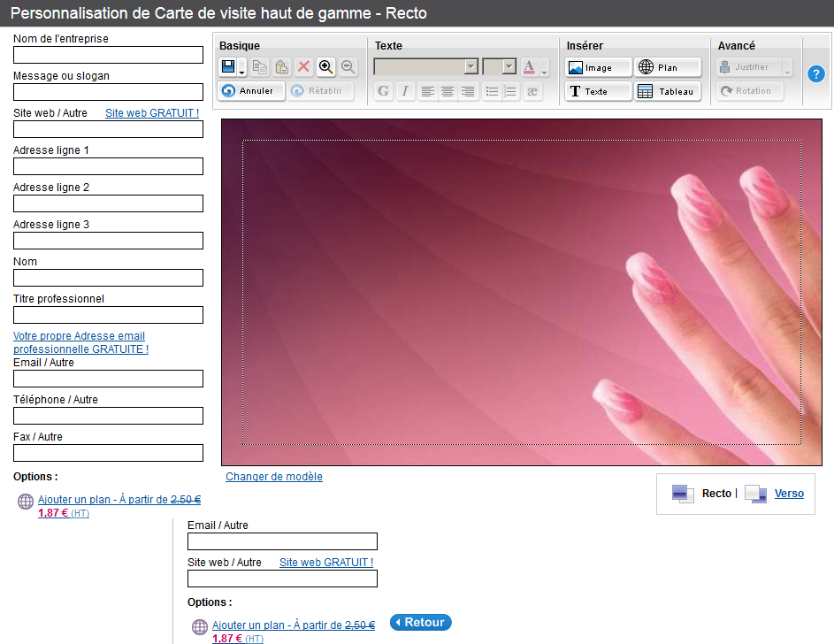Click the upper globe plan icon
This screenshot has height=644, width=834.
coord(25,502)
